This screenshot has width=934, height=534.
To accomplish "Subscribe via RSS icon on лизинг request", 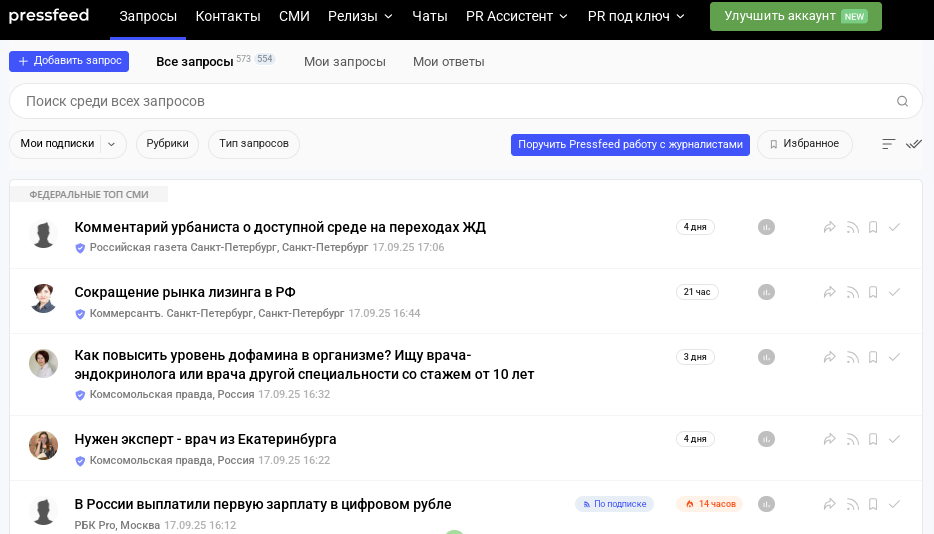I will pos(853,292).
